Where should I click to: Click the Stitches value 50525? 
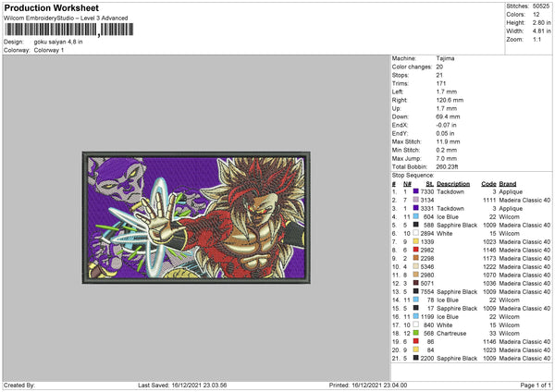coord(541,6)
